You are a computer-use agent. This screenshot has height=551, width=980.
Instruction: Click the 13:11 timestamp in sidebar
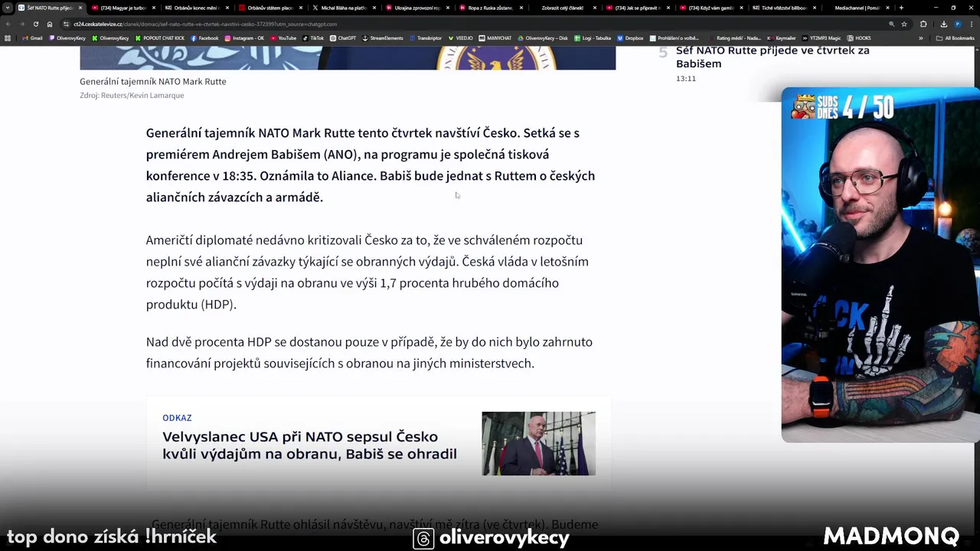pyautogui.click(x=686, y=79)
